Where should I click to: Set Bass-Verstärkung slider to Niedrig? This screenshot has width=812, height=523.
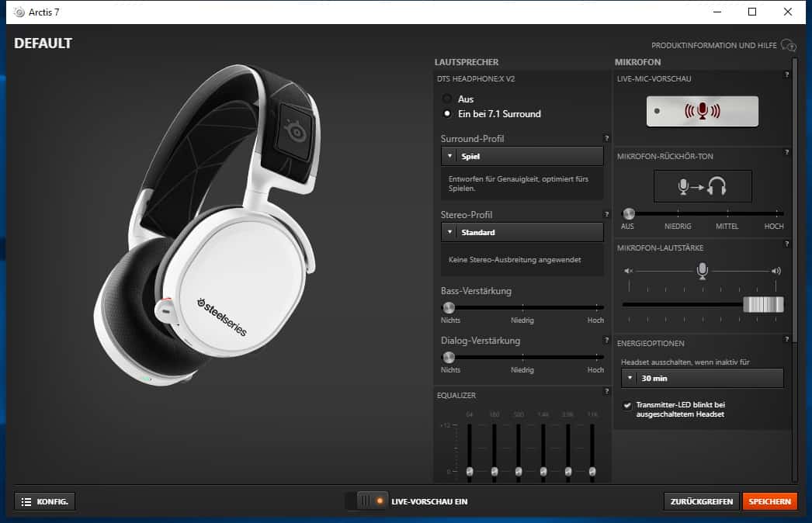pyautogui.click(x=522, y=307)
